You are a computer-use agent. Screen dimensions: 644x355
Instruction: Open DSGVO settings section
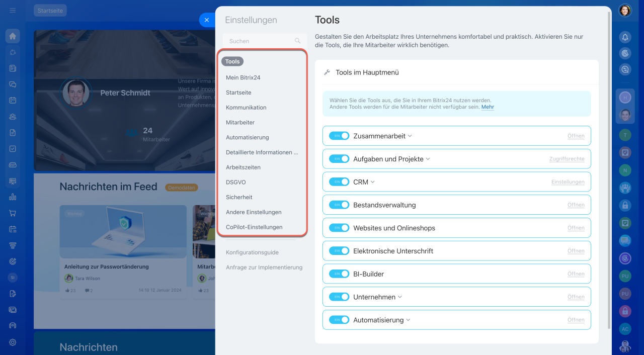[236, 183]
